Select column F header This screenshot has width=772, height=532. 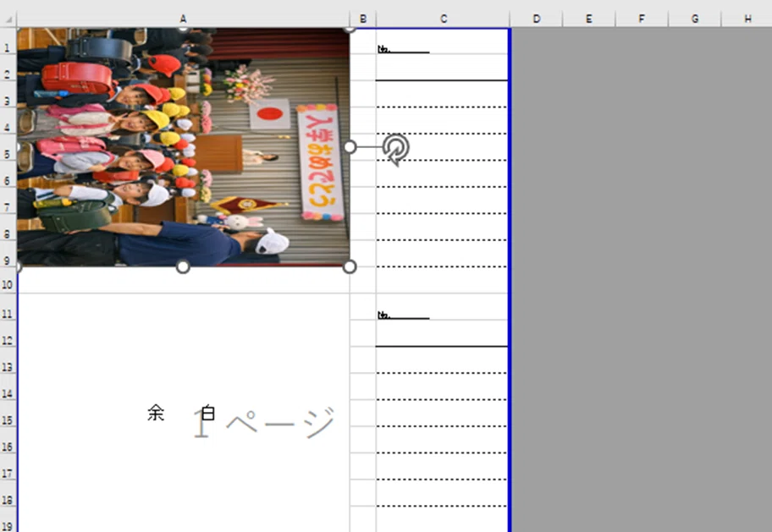point(642,19)
